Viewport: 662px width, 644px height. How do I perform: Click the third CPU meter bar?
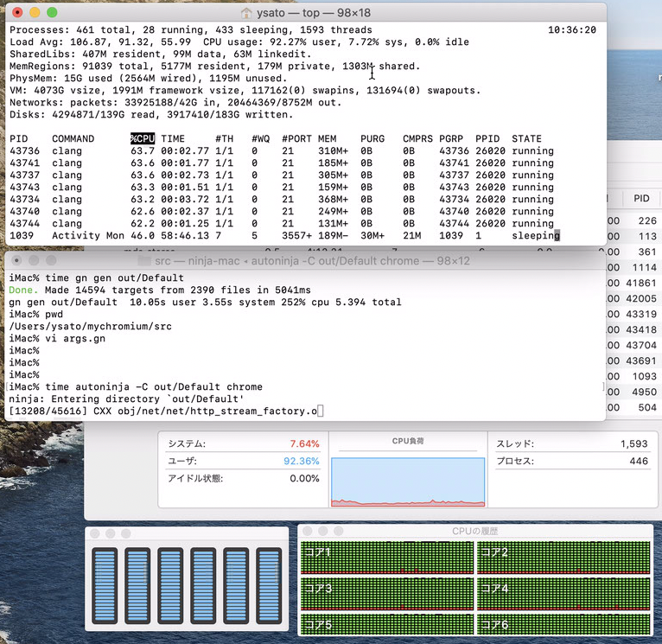coord(170,585)
